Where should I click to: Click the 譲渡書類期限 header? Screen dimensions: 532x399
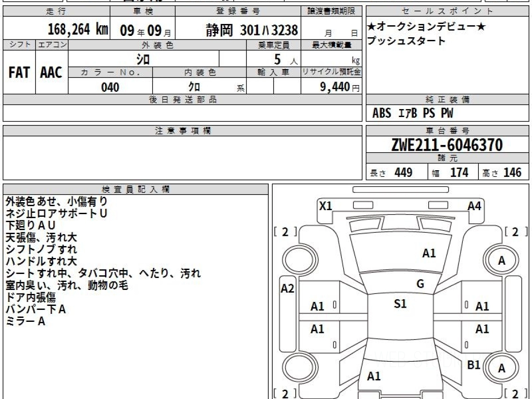tap(332, 12)
